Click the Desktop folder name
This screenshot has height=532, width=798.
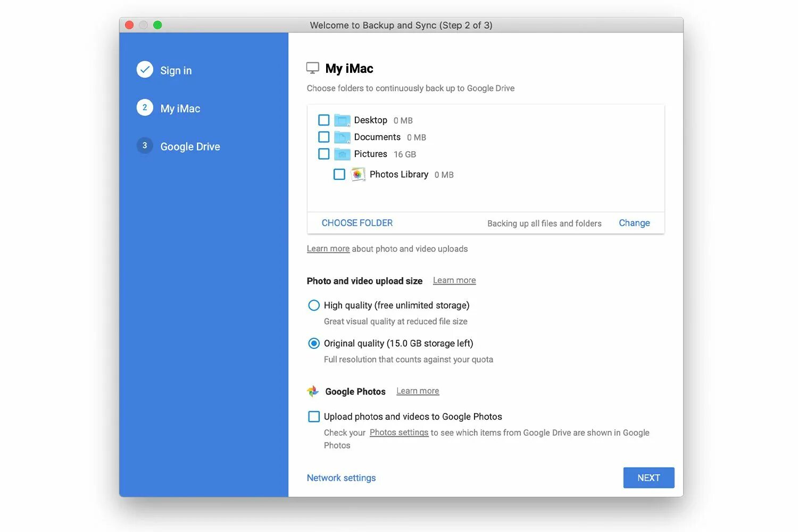(x=371, y=120)
